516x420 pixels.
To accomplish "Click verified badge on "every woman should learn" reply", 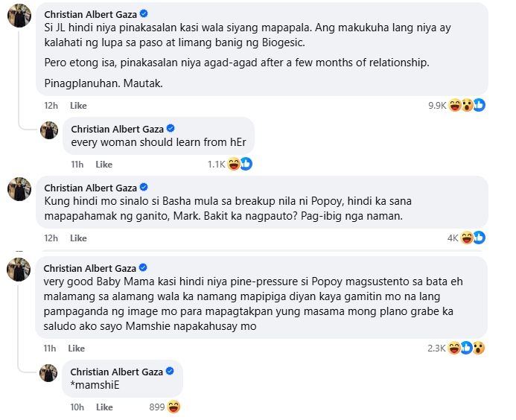I will (170, 128).
